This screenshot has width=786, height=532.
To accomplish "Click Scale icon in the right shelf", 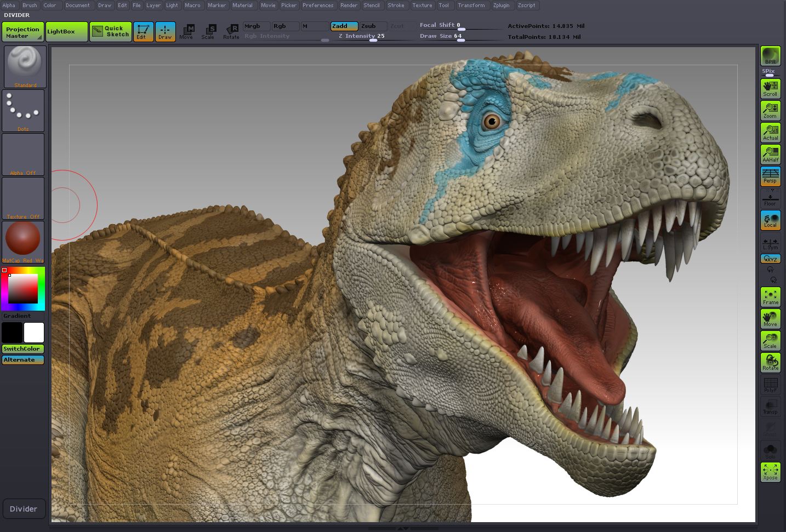I will 770,341.
